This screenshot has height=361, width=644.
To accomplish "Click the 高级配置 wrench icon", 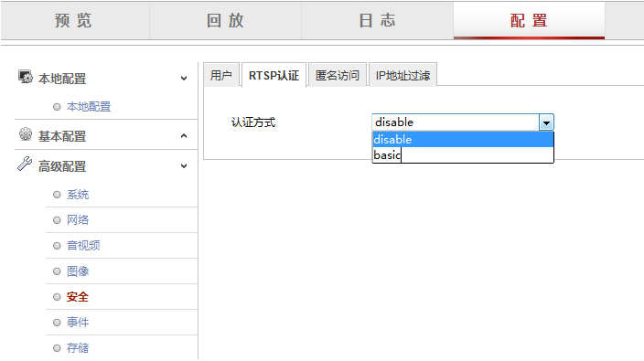I will 25,164.
